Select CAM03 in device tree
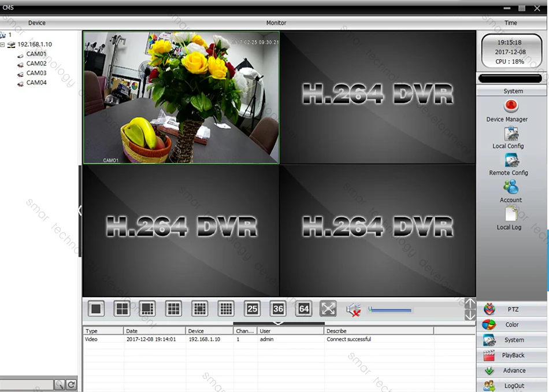Viewport: 549px width, 392px height. pyautogui.click(x=36, y=73)
